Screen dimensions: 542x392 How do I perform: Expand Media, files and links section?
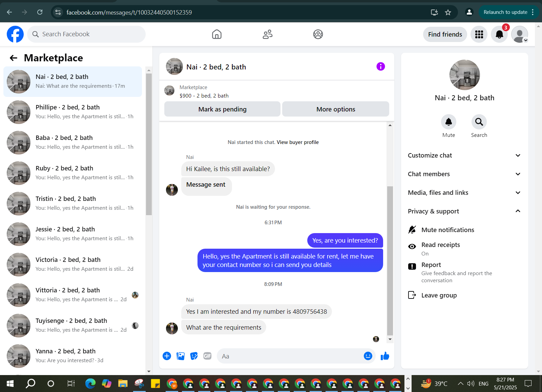point(465,193)
